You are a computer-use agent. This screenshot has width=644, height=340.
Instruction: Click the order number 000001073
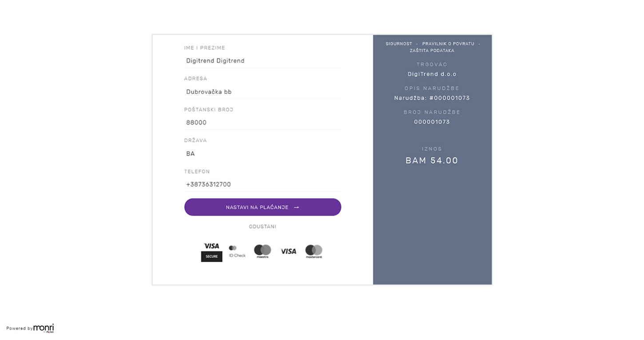[432, 122]
